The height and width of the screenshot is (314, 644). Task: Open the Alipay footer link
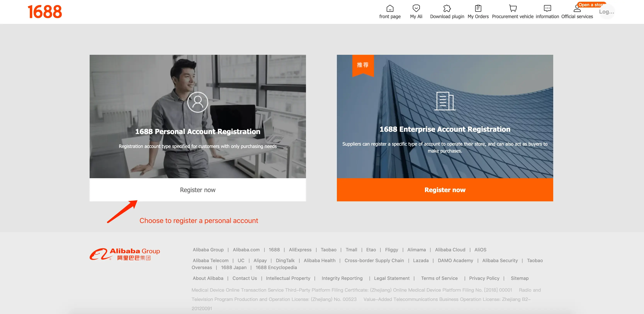click(x=260, y=260)
